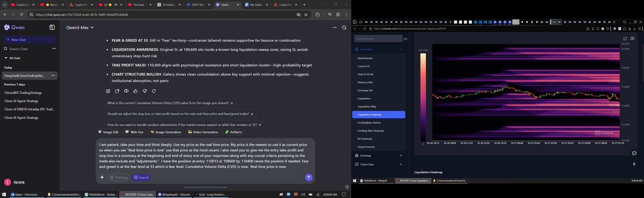
Task: Select Rsi Heatmap in Coinank sidebar
Action: point(378,139)
